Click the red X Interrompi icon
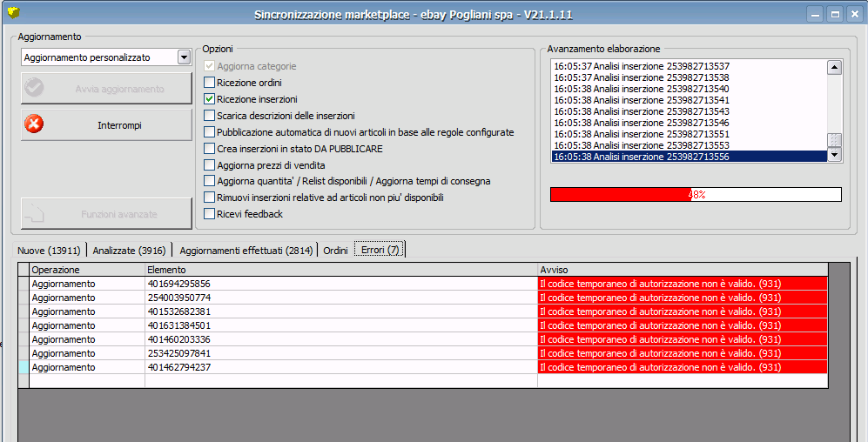Screen dimensions: 868x442 click(x=34, y=124)
